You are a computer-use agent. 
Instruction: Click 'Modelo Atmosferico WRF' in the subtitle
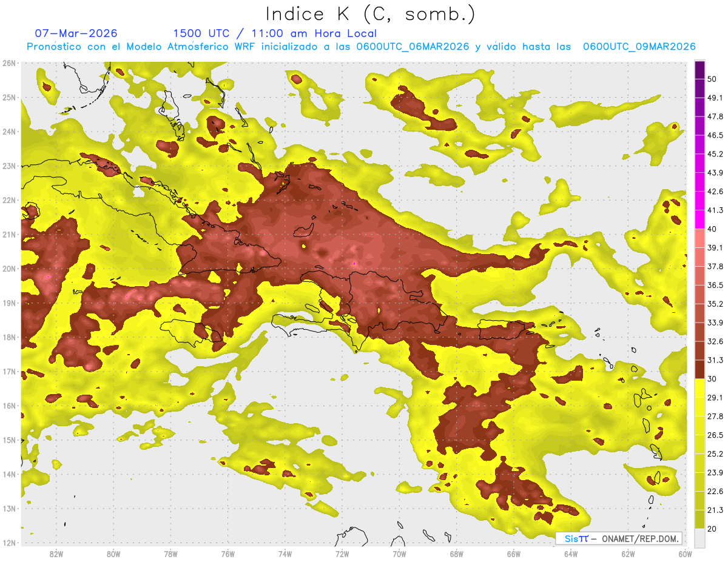pos(198,47)
